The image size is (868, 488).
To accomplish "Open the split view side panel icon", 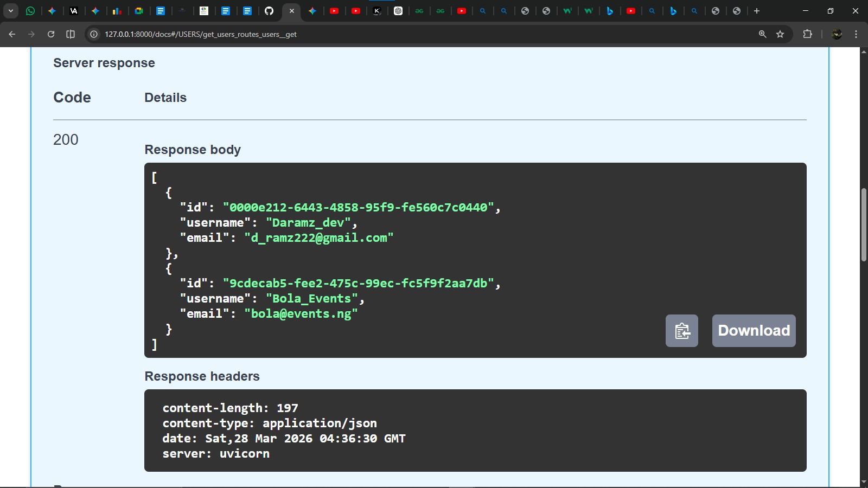I will tap(71, 34).
